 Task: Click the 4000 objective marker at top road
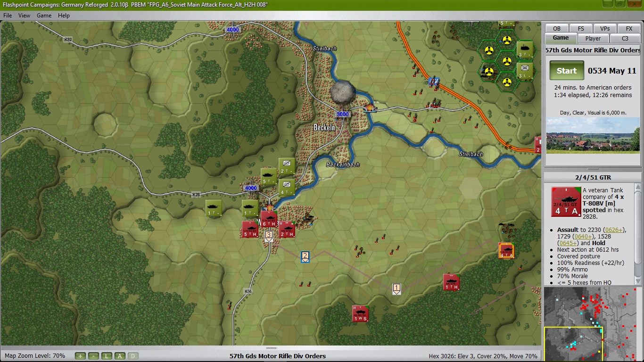tap(232, 30)
